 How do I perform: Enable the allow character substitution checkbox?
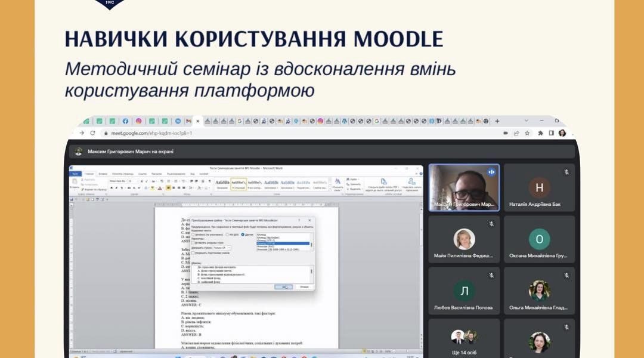pos(193,253)
